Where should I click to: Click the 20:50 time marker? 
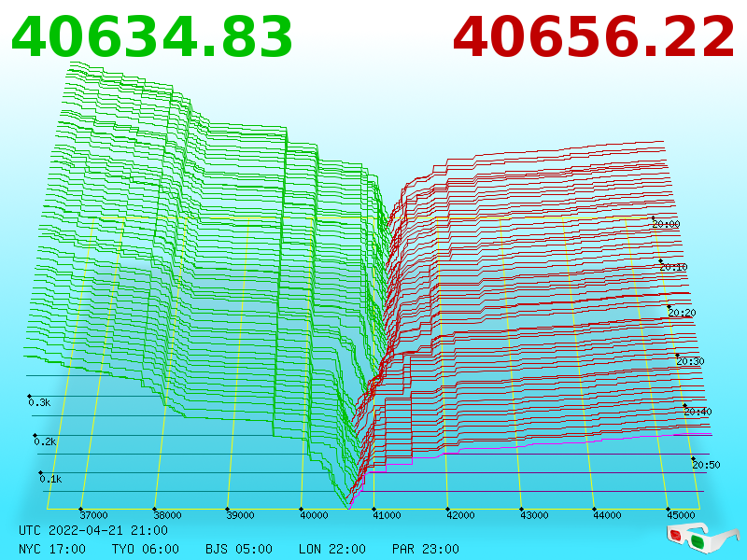tap(706, 465)
